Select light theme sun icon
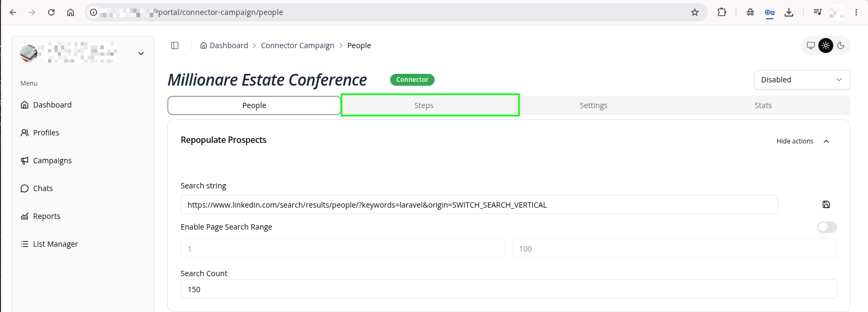Viewport: 868px width, 312px height. tap(826, 45)
